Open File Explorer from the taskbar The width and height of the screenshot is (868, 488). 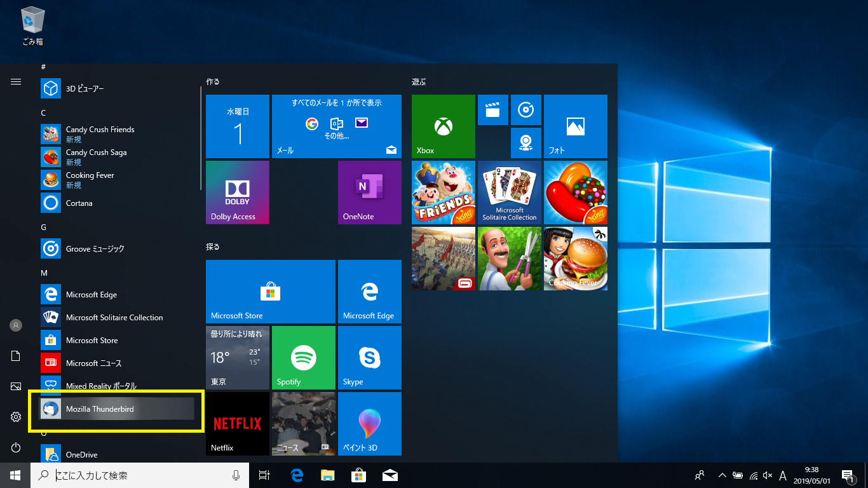pyautogui.click(x=327, y=475)
